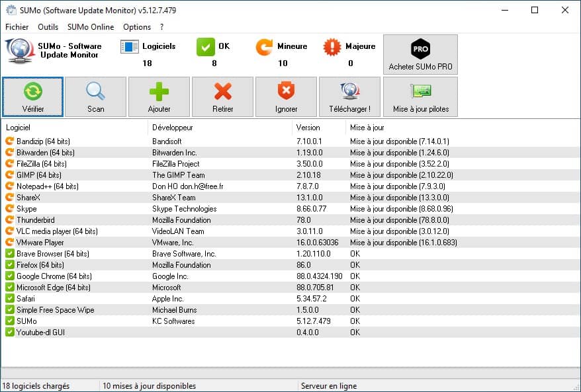Click the green check beside Simple Free Space Wipe
581x392 pixels.
point(10,310)
